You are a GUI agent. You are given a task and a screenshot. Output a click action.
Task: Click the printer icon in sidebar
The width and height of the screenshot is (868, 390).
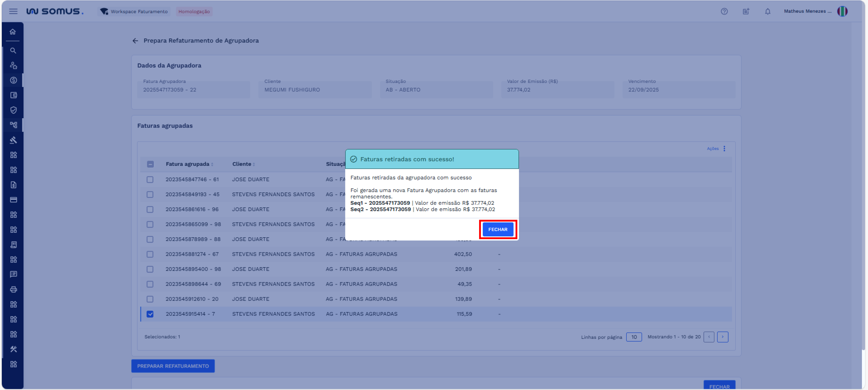pos(13,289)
